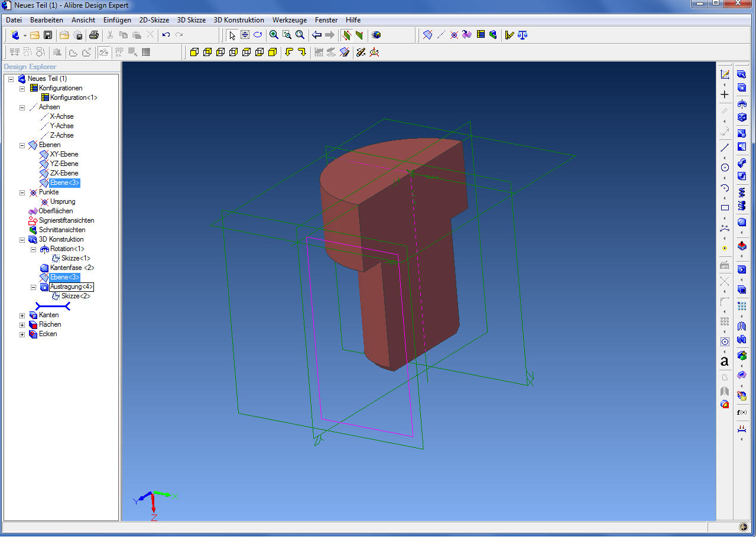This screenshot has width=756, height=537.
Task: Click the Undo arrow icon
Action: [166, 35]
